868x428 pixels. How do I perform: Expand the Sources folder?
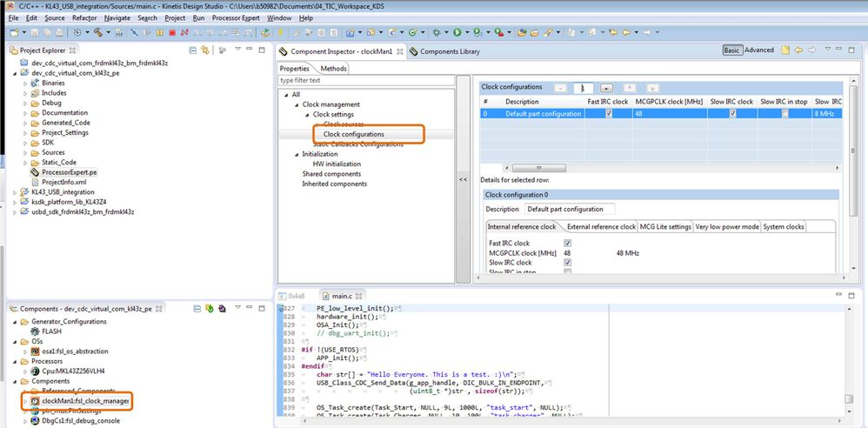(25, 152)
